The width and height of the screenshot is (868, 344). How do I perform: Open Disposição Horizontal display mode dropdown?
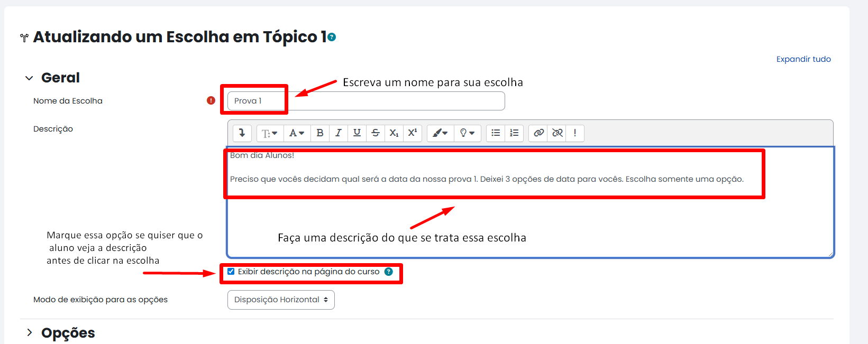click(x=281, y=300)
